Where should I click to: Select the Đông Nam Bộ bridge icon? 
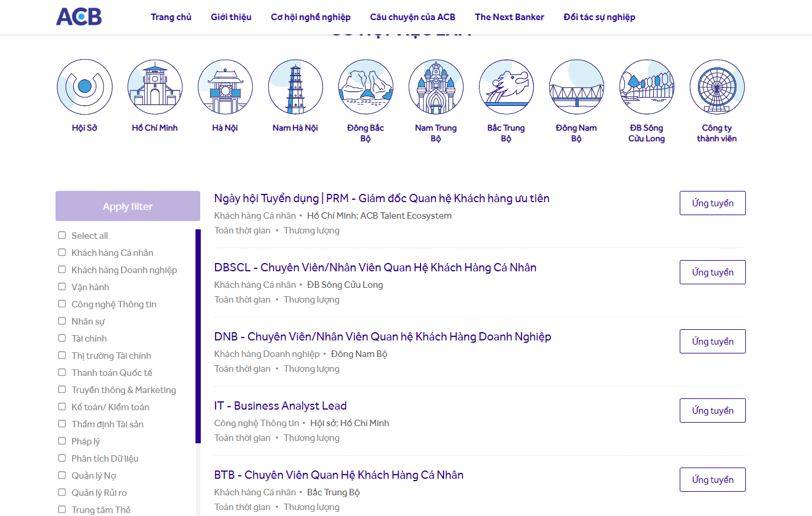point(576,87)
